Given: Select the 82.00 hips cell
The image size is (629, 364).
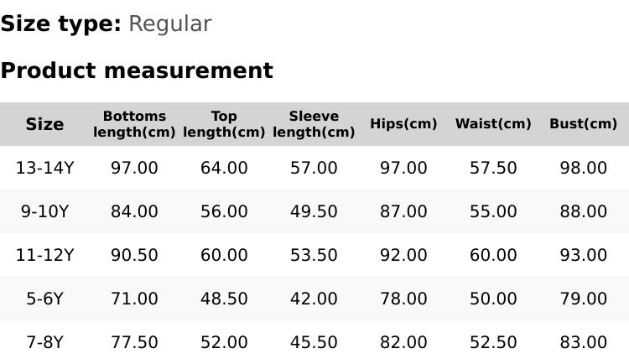Looking at the screenshot, I should point(403,342).
